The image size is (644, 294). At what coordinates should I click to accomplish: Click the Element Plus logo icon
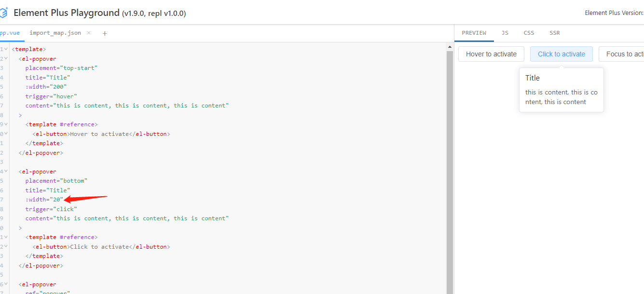click(x=4, y=12)
